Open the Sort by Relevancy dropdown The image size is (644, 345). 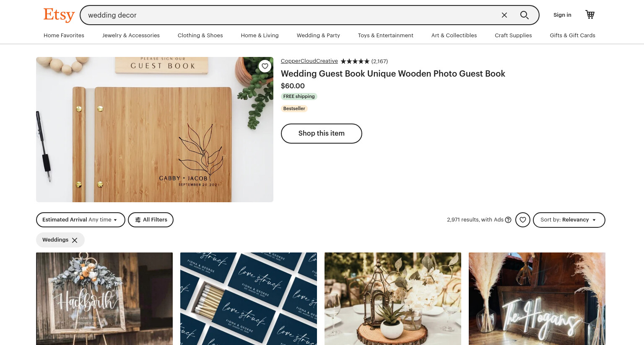569,220
